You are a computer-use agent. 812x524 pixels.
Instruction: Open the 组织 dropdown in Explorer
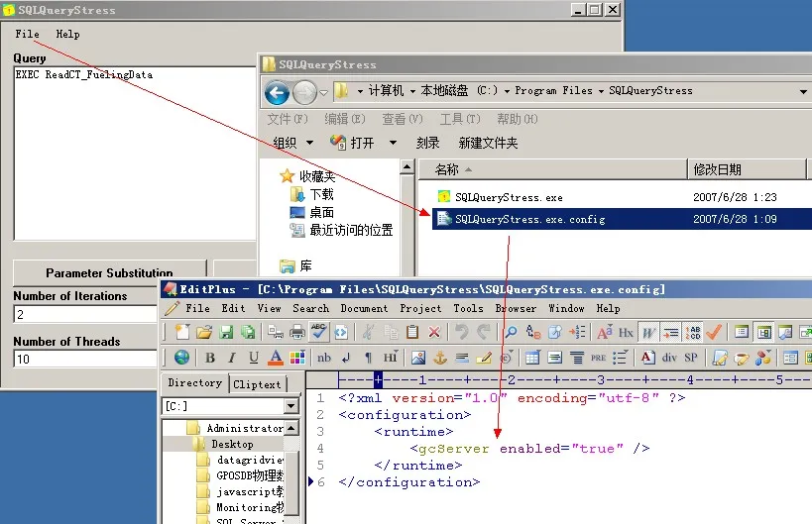[x=293, y=143]
